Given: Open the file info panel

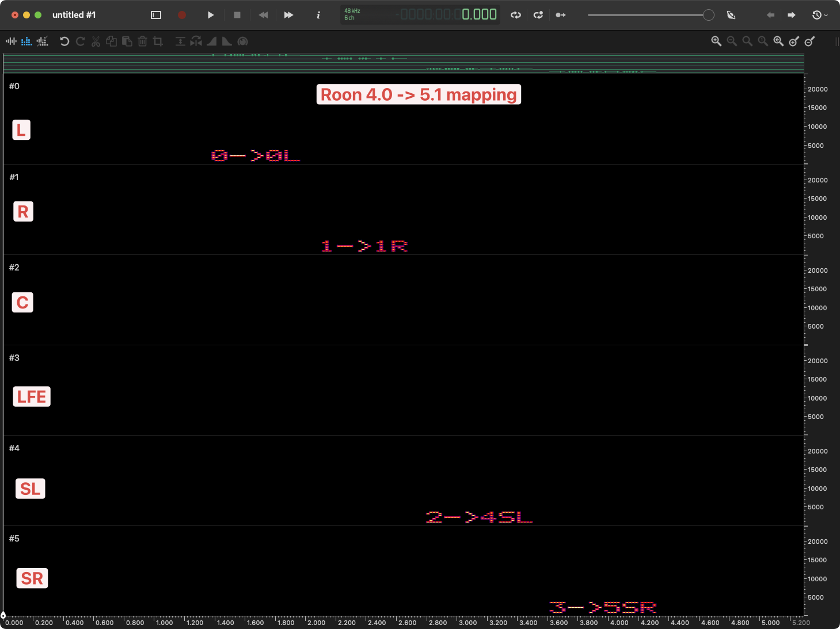Looking at the screenshot, I should [x=318, y=15].
